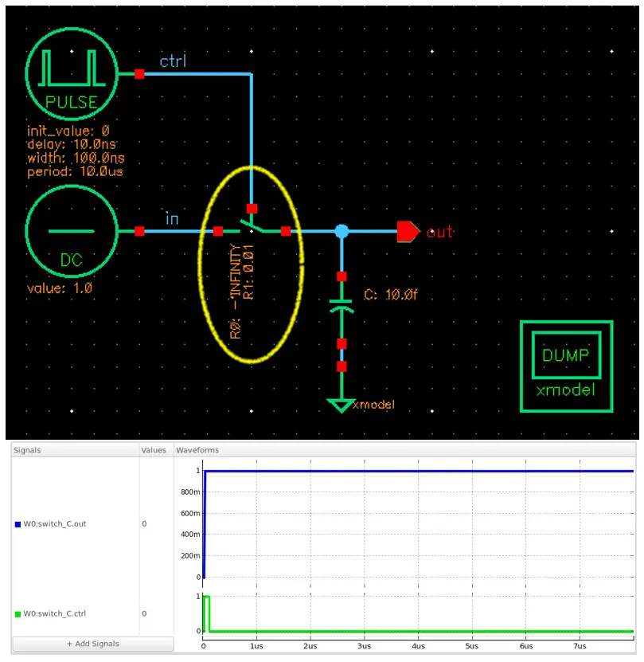This screenshot has width=644, height=662.
Task: Select the W0:switch_C.out signal row
Action: (x=92, y=523)
